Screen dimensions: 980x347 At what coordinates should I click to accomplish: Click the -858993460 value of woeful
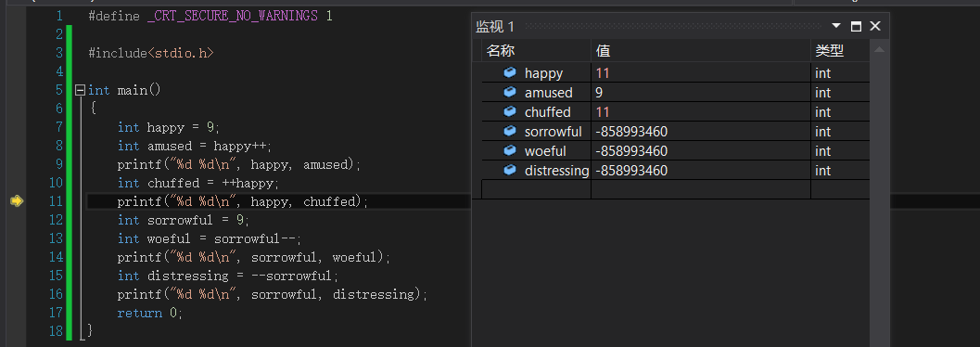(x=631, y=150)
